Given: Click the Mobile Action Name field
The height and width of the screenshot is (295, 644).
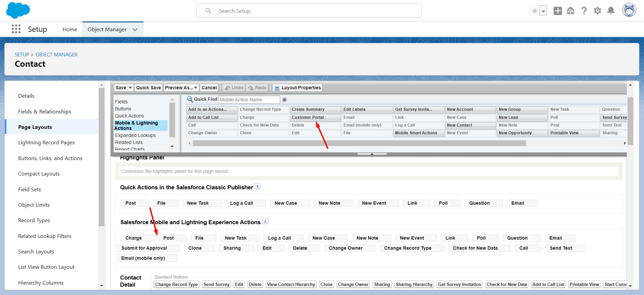Looking at the screenshot, I should tap(249, 100).
